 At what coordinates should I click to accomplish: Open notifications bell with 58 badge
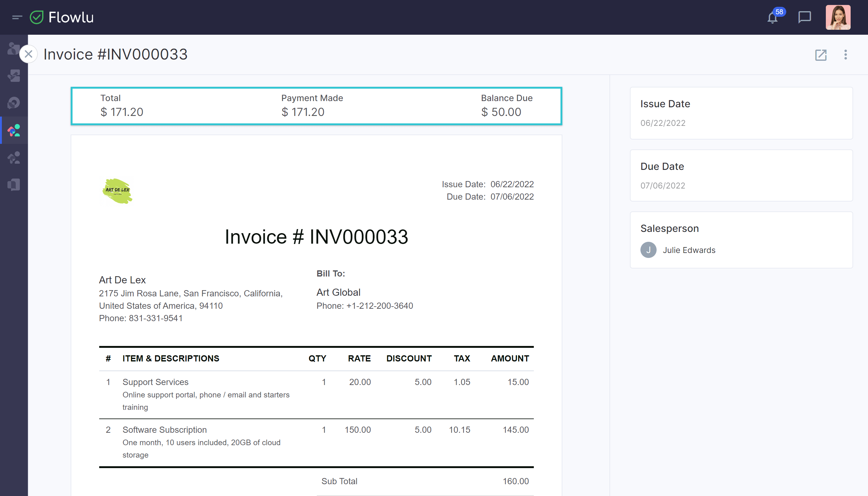pyautogui.click(x=773, y=17)
